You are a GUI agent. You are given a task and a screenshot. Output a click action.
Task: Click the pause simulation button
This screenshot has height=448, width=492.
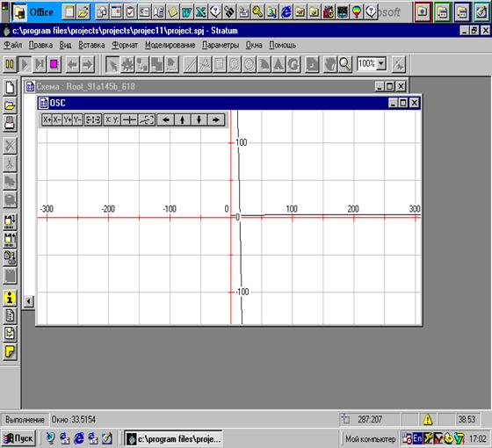tap(10, 65)
